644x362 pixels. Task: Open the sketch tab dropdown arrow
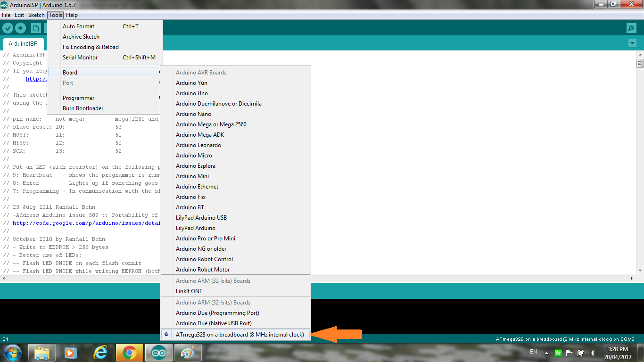coord(632,43)
